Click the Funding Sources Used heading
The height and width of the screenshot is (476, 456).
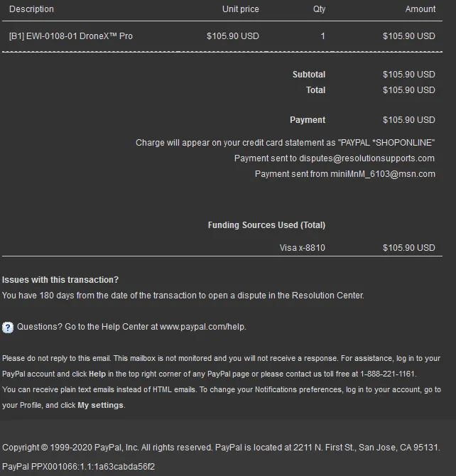pos(266,225)
